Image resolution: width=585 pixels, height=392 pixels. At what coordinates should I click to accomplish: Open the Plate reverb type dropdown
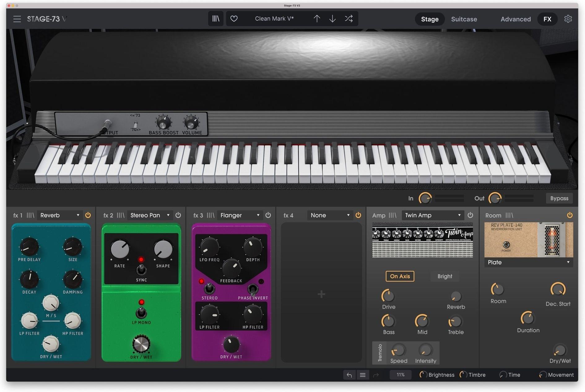(528, 262)
